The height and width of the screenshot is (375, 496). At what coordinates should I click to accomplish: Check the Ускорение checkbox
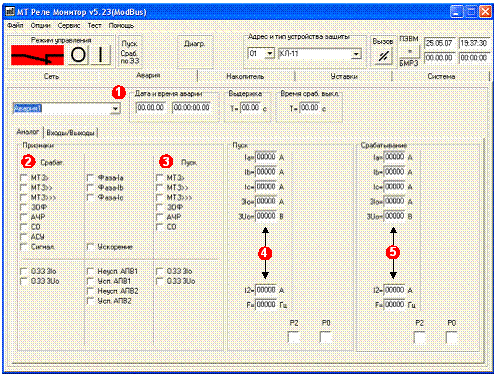coord(90,247)
